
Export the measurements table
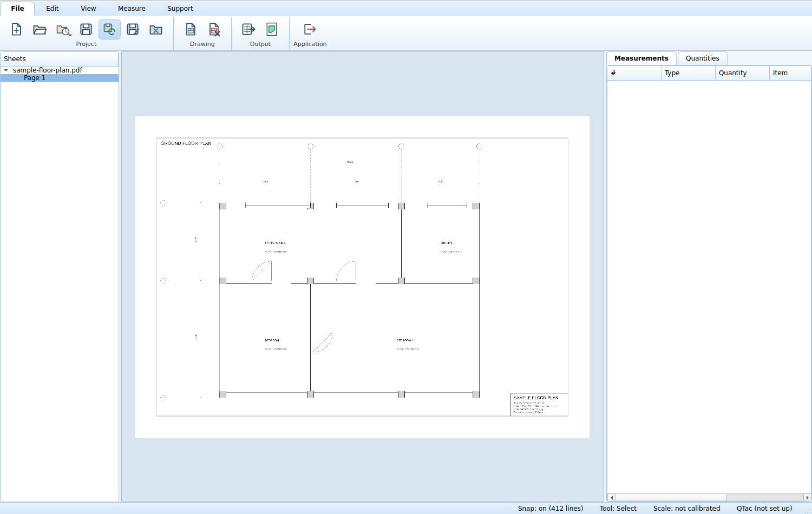point(248,29)
